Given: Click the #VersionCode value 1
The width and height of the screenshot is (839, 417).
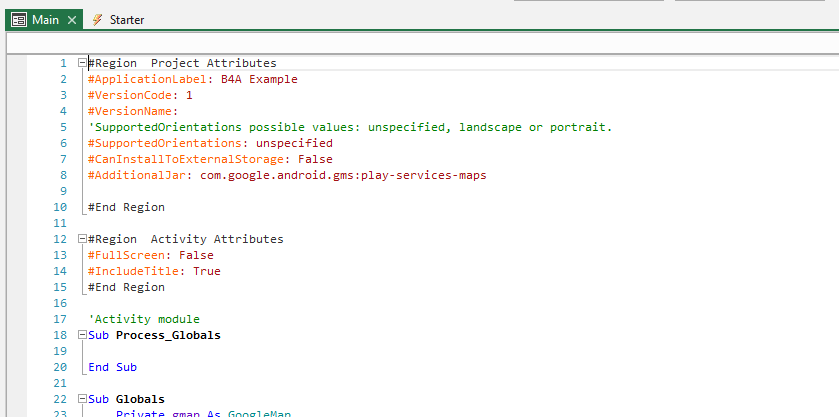Looking at the screenshot, I should click(x=189, y=95).
